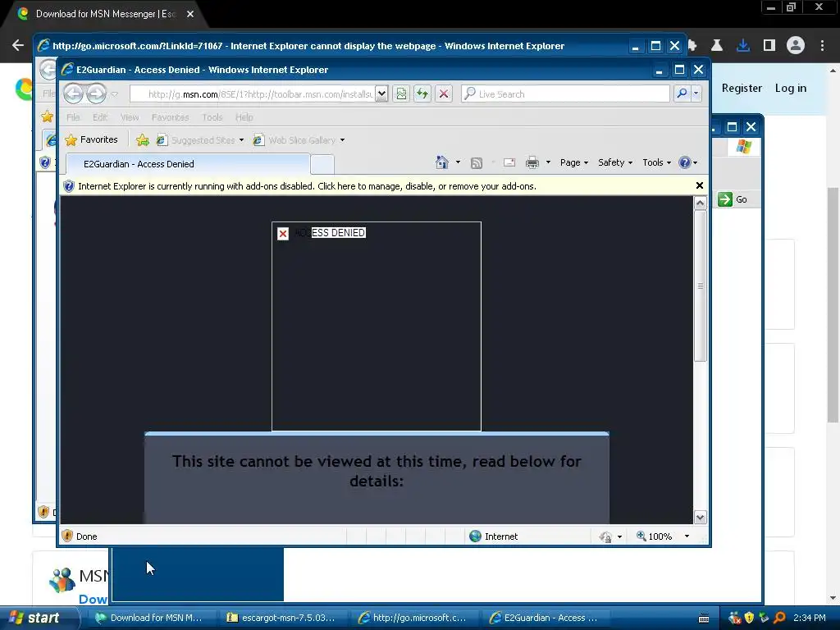Click the RSS Feeds icon
840x630 pixels.
(x=477, y=163)
